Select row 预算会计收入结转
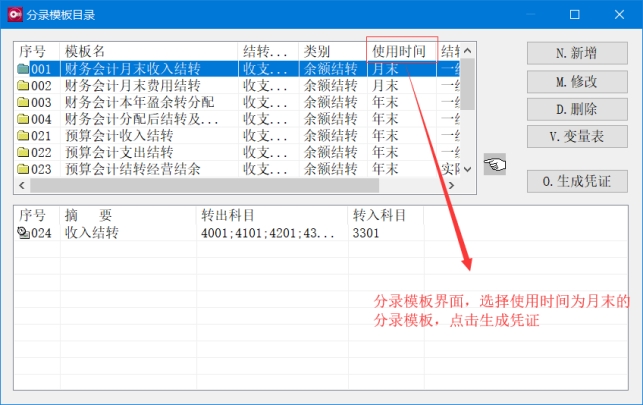This screenshot has width=643, height=405. tap(237, 136)
